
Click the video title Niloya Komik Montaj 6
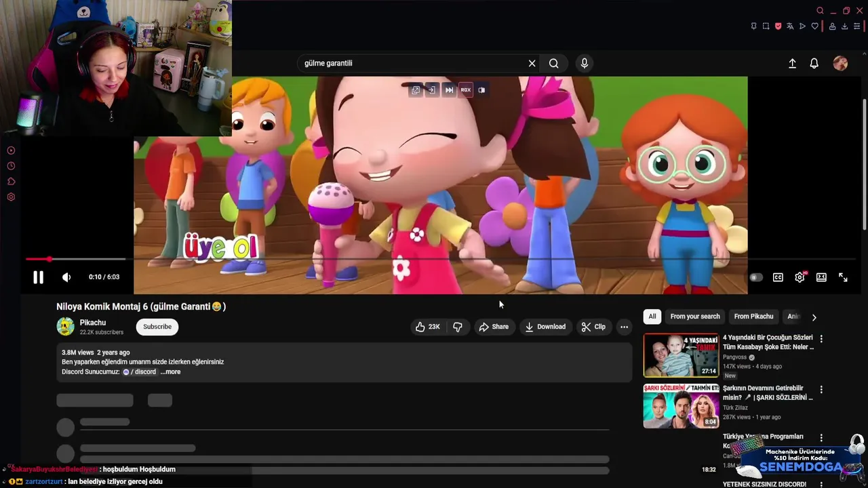141,306
